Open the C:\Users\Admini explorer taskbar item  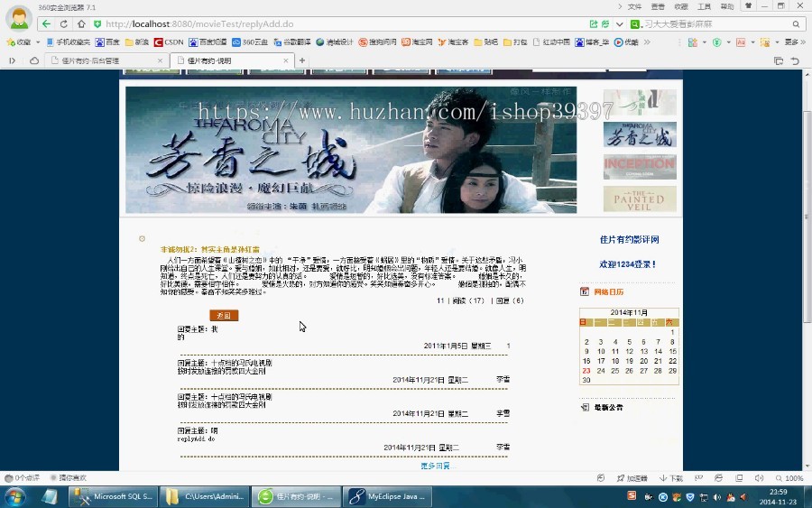[x=205, y=496]
